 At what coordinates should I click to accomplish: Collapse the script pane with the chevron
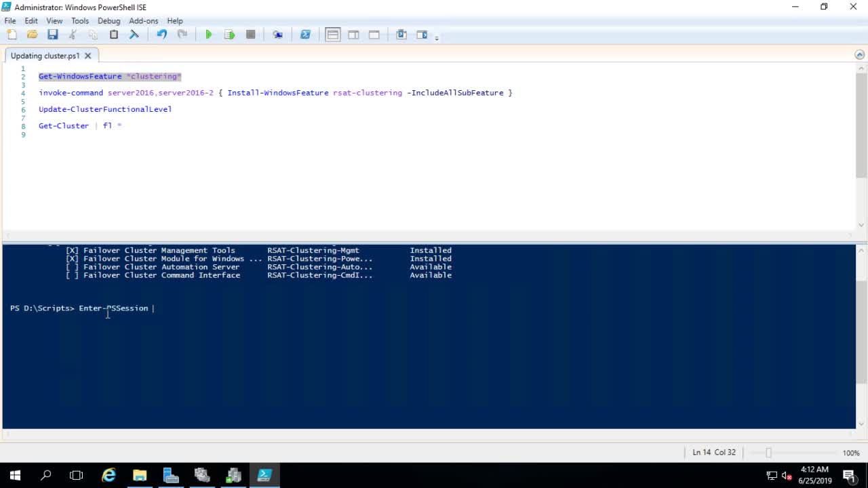[859, 55]
